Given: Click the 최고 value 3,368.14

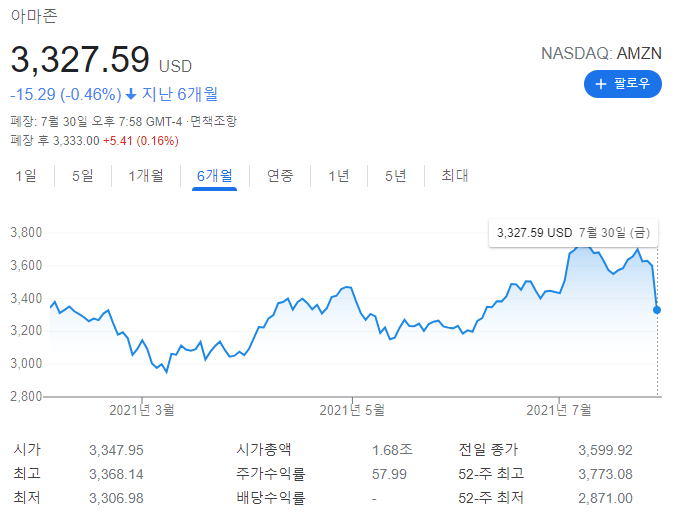Looking at the screenshot, I should (116, 474).
